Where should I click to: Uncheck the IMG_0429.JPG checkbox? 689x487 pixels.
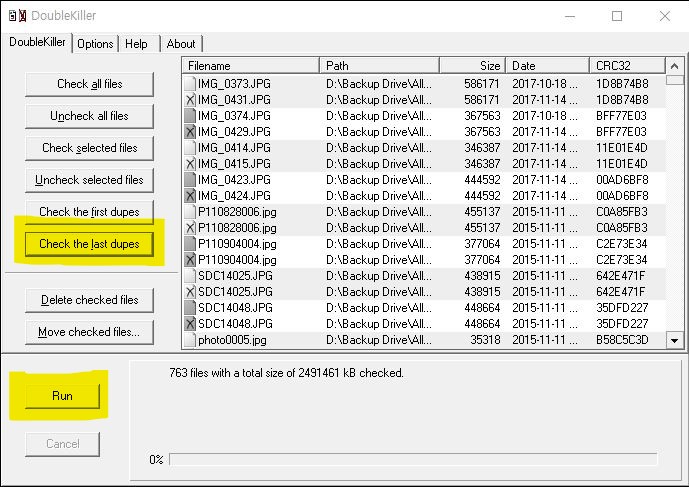[190, 132]
